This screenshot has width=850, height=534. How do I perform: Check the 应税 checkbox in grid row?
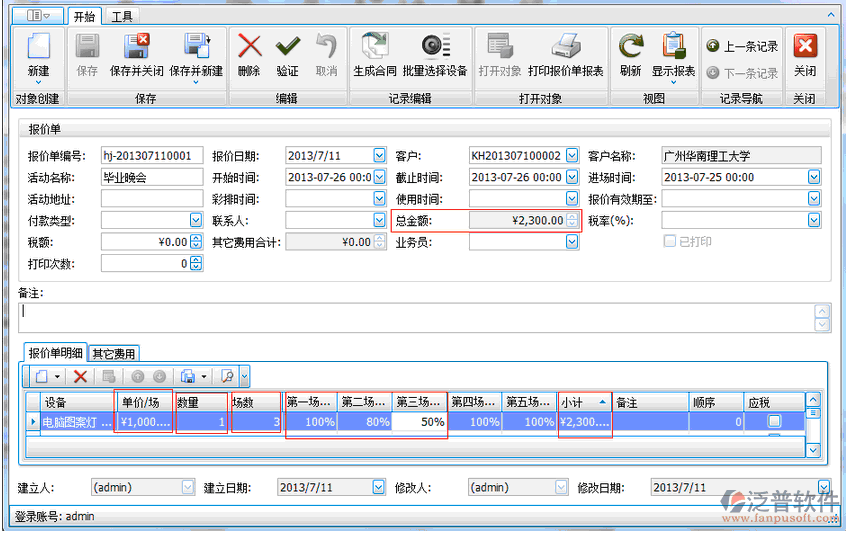pos(774,422)
